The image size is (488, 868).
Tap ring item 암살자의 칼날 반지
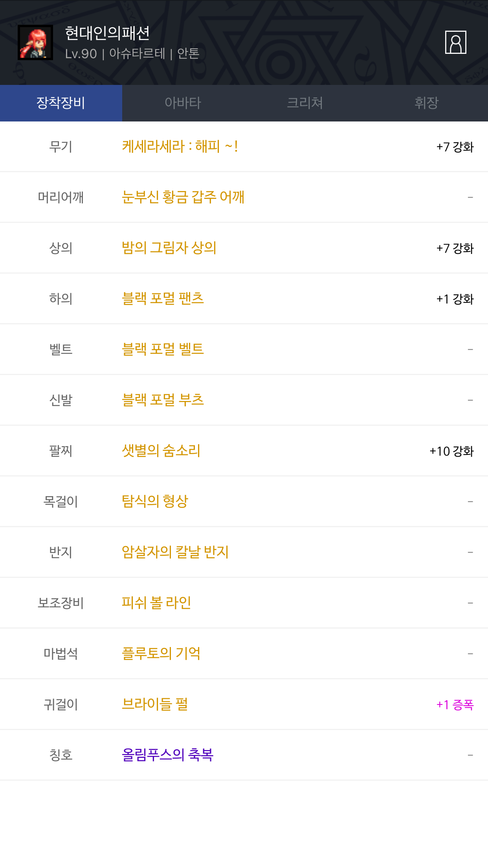(175, 552)
